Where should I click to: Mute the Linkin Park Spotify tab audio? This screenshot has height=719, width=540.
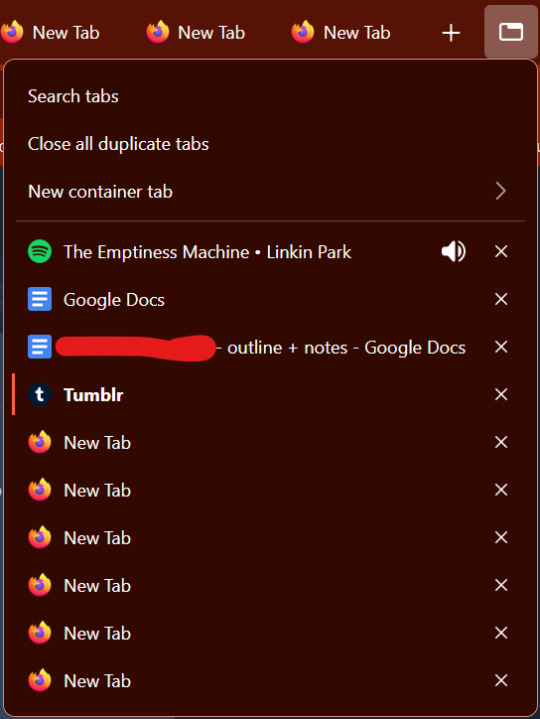click(453, 251)
